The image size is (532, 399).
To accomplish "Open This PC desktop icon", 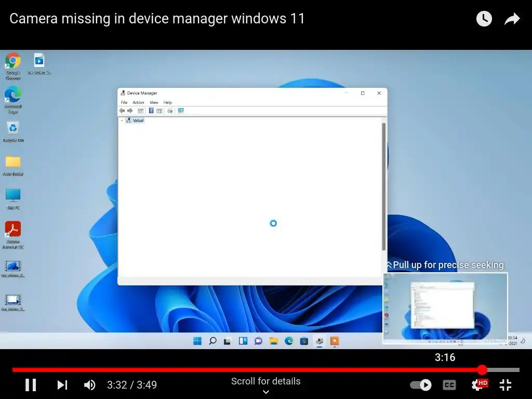I will tap(13, 199).
